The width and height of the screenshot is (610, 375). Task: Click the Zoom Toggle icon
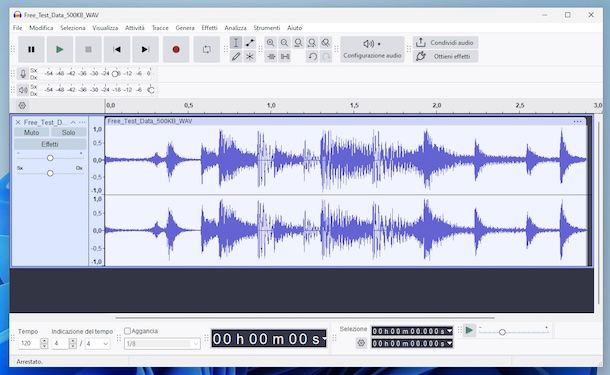tap(326, 43)
